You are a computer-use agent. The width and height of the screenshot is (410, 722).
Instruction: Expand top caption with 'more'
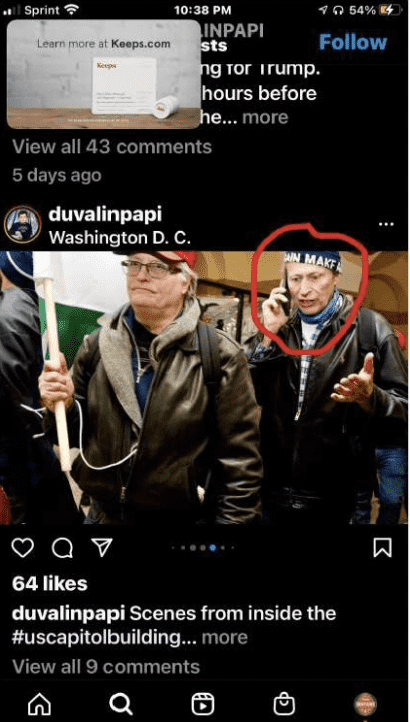point(265,117)
